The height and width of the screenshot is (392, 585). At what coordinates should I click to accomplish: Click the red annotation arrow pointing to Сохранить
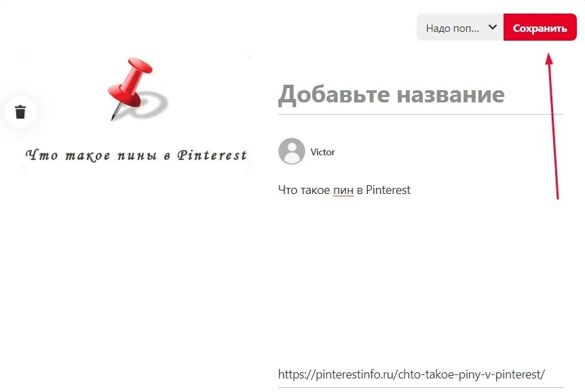[x=553, y=126]
